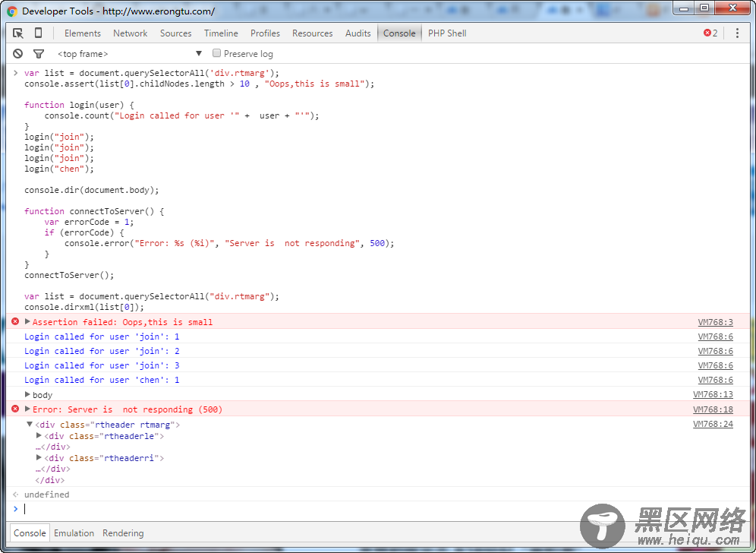Click the 'undefined' return value line
This screenshot has width=756, height=553.
[x=47, y=494]
